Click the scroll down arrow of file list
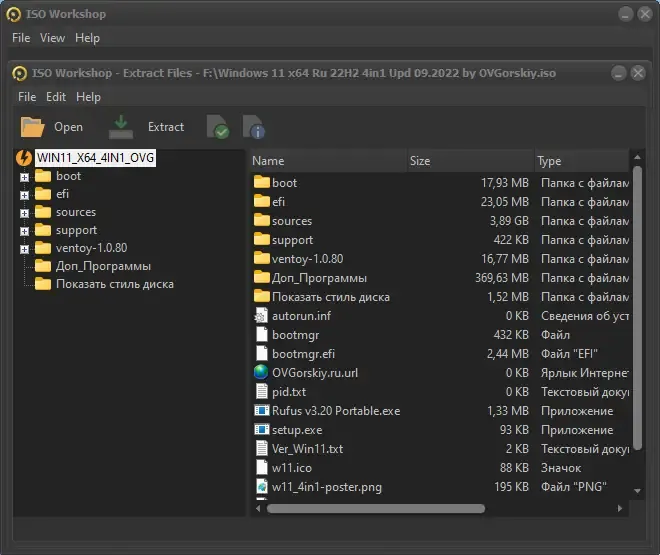 pyautogui.click(x=637, y=491)
